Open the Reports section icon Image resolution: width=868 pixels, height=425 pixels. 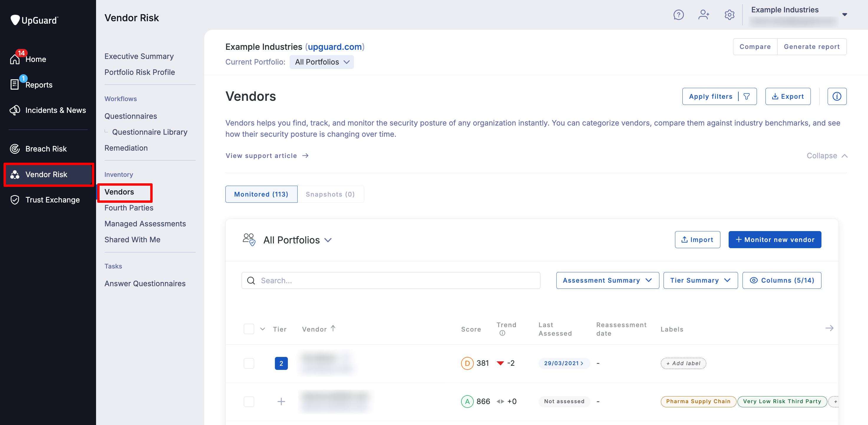point(14,85)
